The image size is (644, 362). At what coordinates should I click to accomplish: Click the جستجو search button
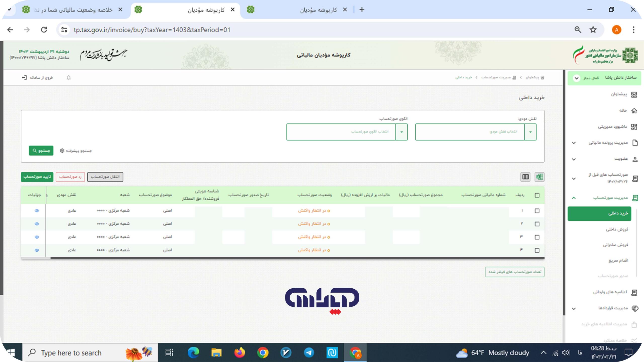[41, 151]
